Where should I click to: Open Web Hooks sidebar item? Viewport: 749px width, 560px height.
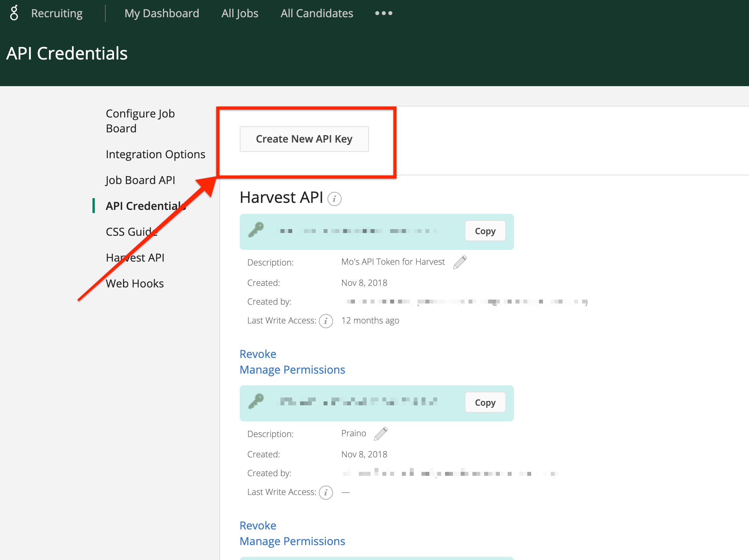(135, 284)
